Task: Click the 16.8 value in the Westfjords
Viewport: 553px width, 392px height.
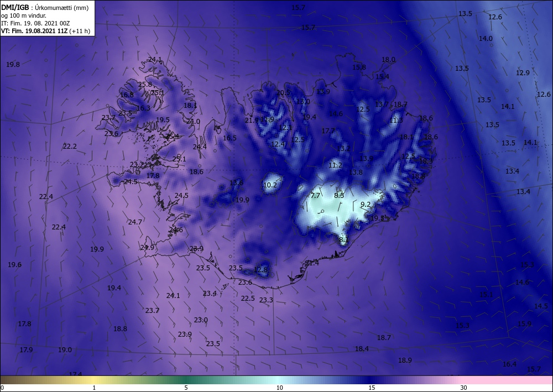Action: pos(127,95)
